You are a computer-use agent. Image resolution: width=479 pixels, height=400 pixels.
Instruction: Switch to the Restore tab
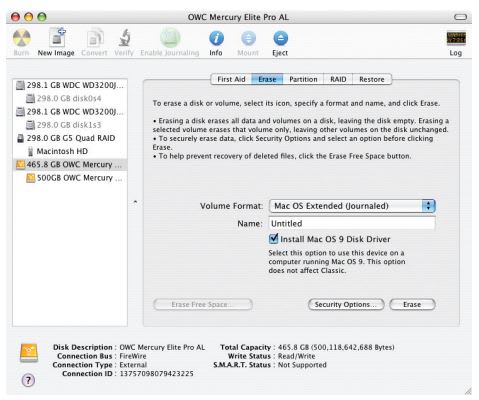(372, 79)
